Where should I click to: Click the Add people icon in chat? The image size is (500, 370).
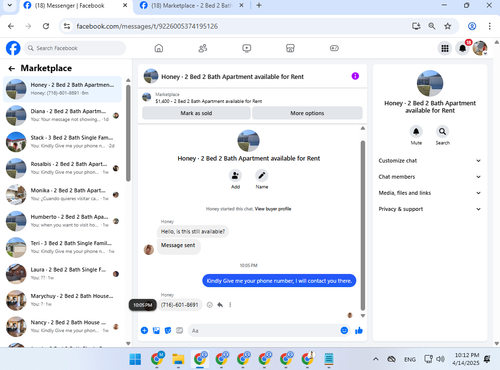(x=235, y=175)
